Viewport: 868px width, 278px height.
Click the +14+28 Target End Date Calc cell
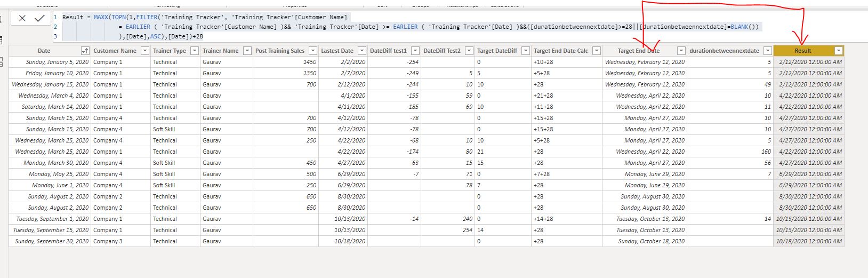567,219
